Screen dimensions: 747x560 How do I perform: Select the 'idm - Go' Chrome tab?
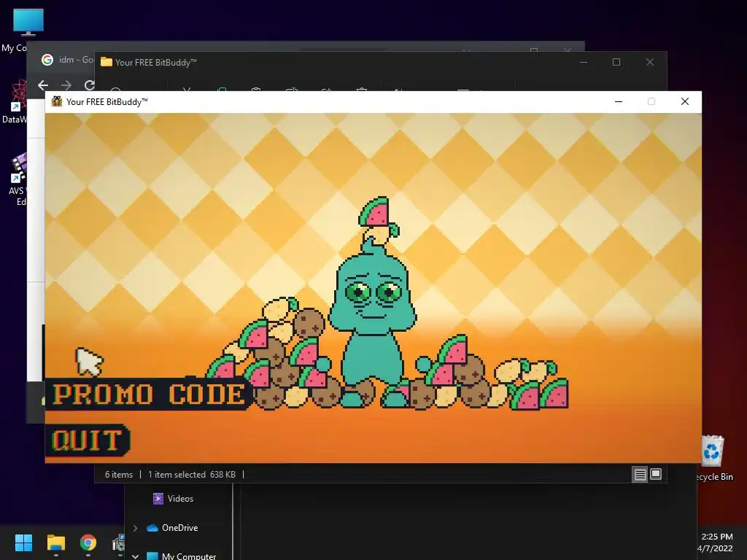point(66,60)
